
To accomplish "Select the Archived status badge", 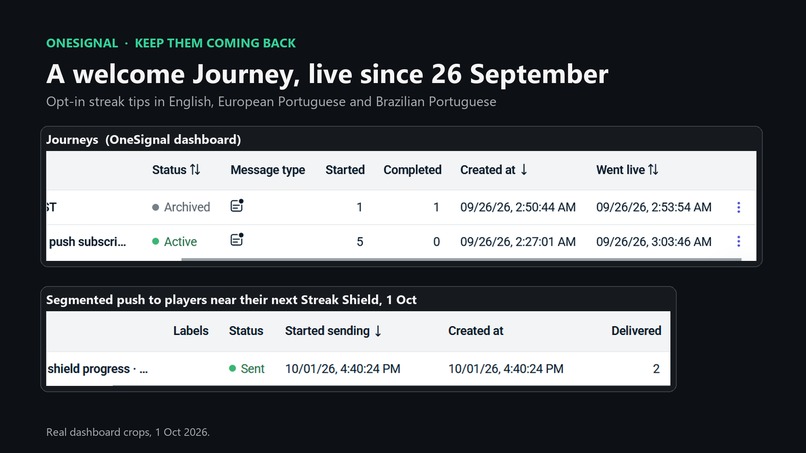I will 181,207.
